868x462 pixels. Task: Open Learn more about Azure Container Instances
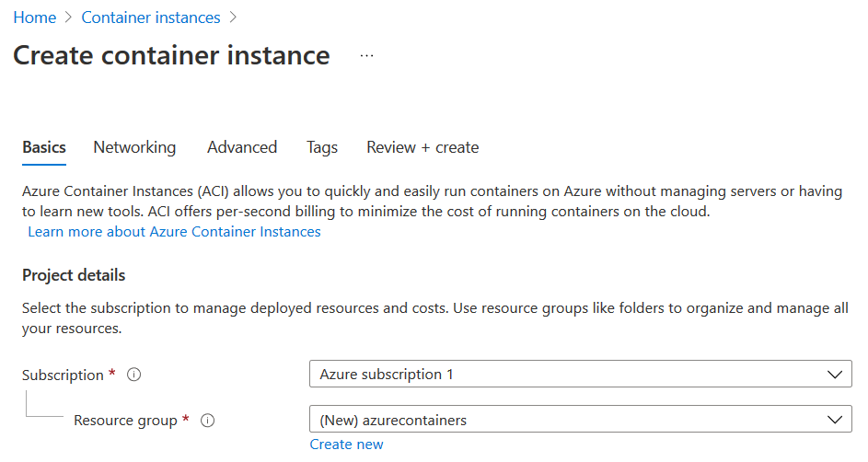[x=174, y=232]
